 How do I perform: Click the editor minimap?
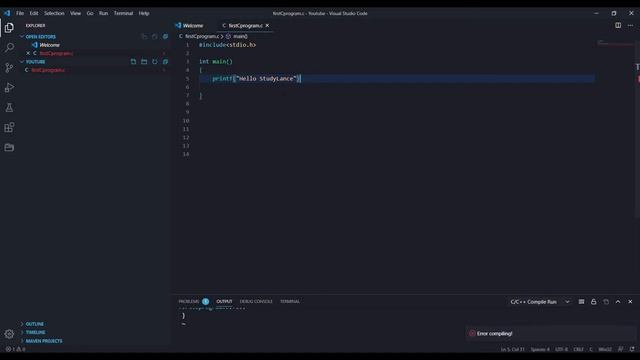616,43
